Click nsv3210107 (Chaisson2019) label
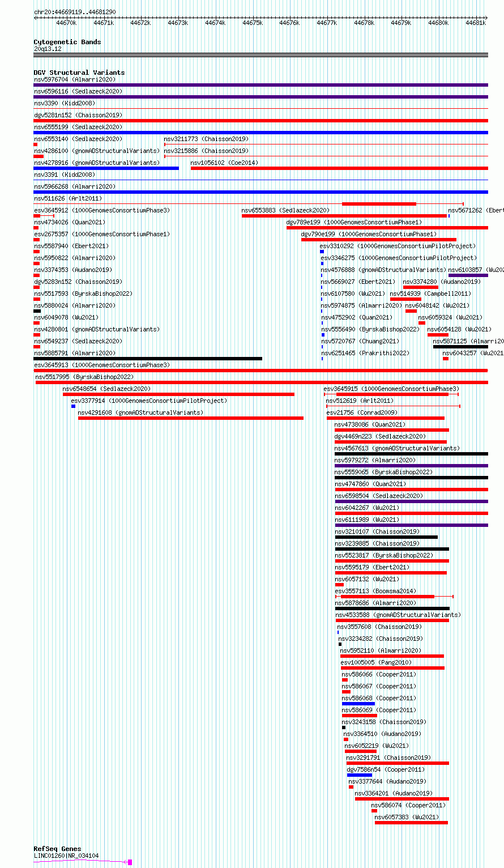This screenshot has height=868, width=504. pyautogui.click(x=378, y=531)
